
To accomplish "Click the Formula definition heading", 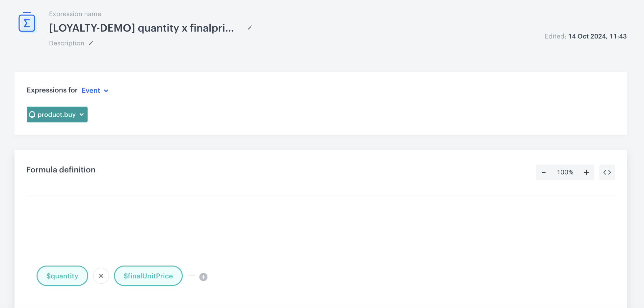I will click(61, 170).
